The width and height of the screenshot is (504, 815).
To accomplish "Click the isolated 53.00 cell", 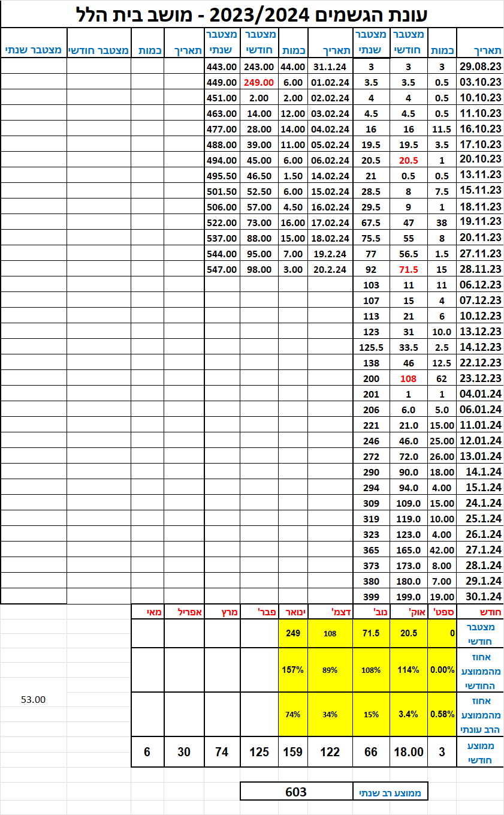I will pos(33,699).
